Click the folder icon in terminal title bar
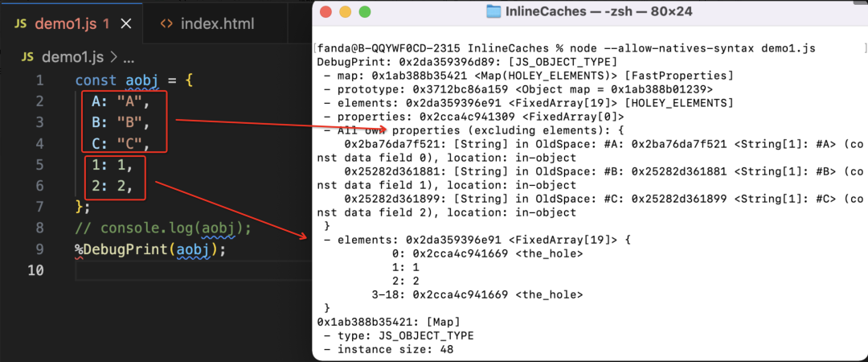This screenshot has height=362, width=868. pos(493,11)
